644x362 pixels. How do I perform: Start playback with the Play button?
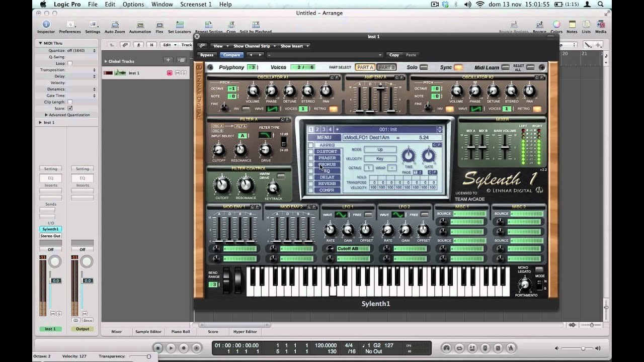point(171,348)
